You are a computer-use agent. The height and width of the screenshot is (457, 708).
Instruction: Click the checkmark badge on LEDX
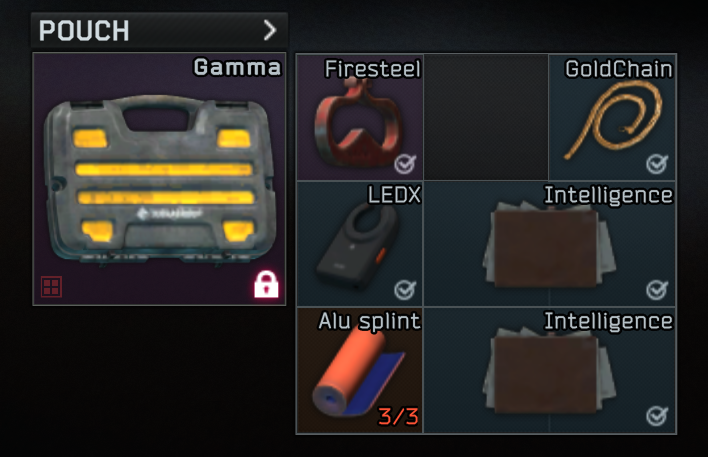pos(405,290)
